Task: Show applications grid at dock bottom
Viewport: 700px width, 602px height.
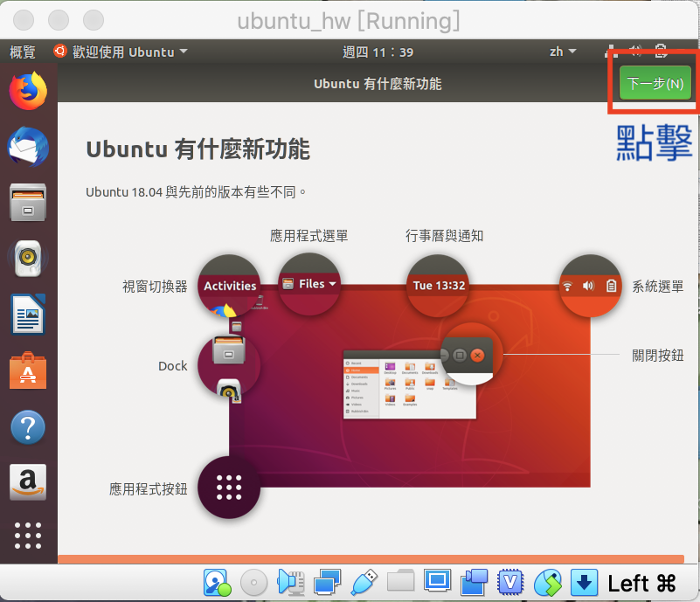Action: [28, 536]
